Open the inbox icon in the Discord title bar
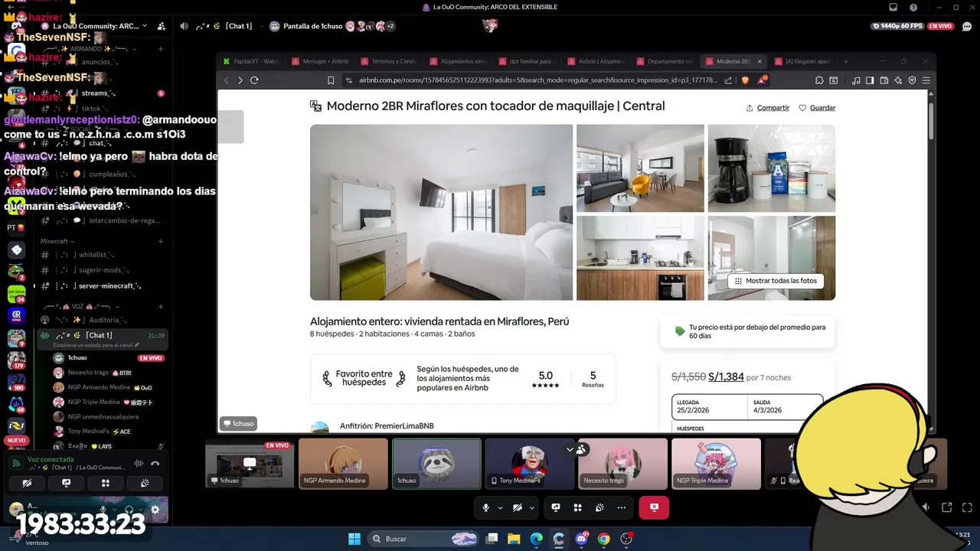This screenshot has width=980, height=551. (x=893, y=7)
